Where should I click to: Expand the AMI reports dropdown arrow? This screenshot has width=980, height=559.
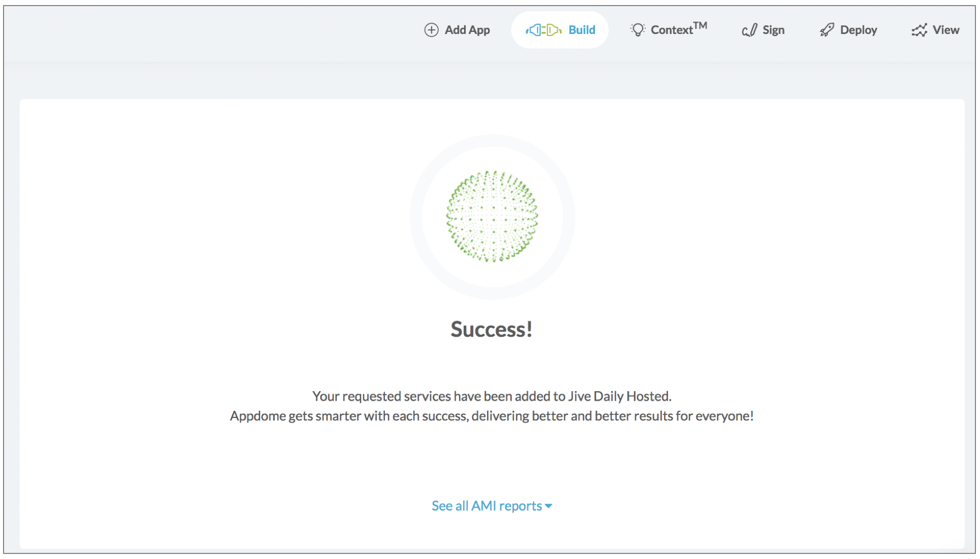tap(549, 506)
